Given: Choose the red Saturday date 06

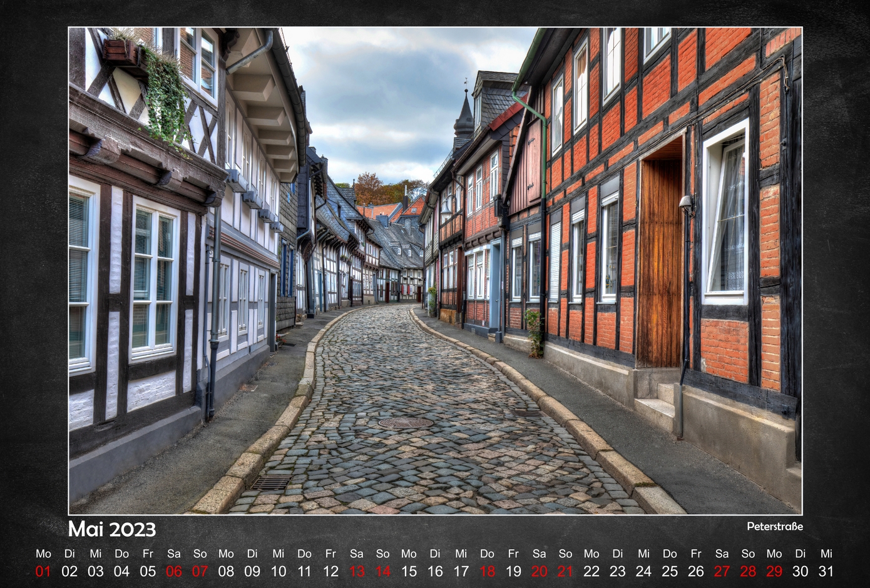Looking at the screenshot, I should [x=174, y=571].
